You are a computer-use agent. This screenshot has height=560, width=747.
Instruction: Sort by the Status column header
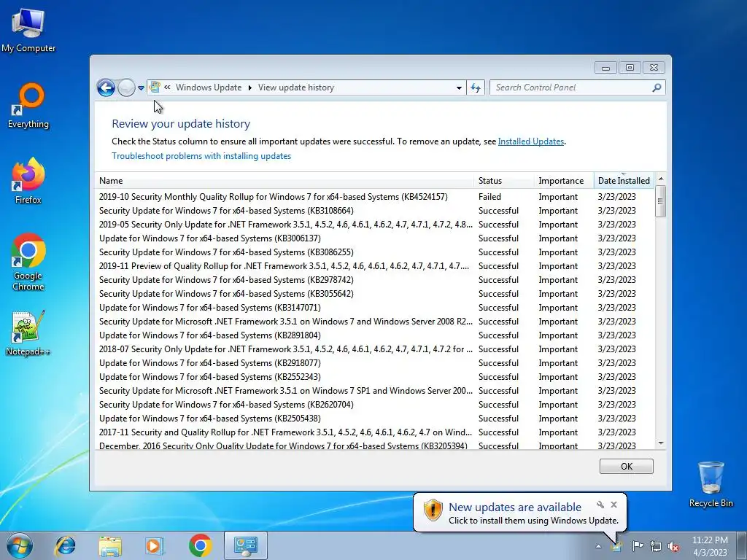503,181
